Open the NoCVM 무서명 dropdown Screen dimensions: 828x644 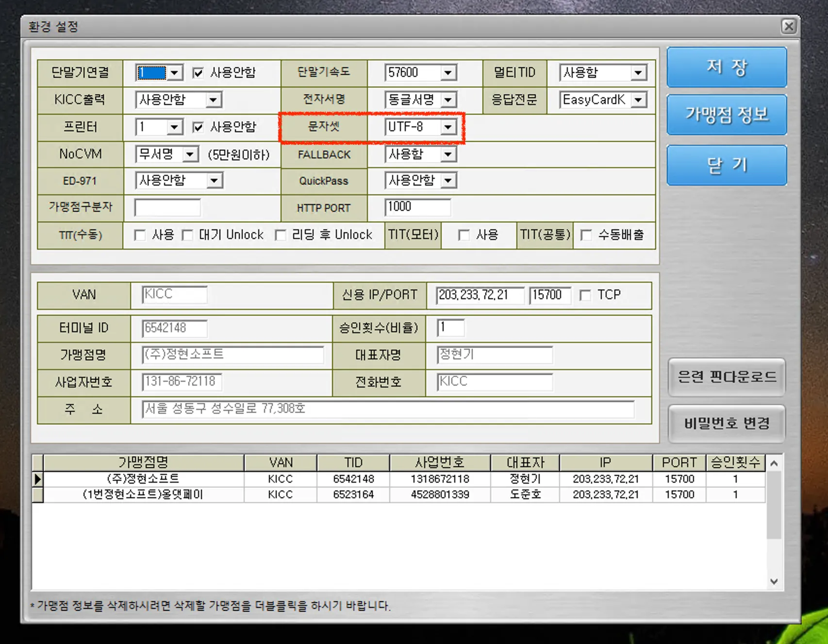point(190,154)
